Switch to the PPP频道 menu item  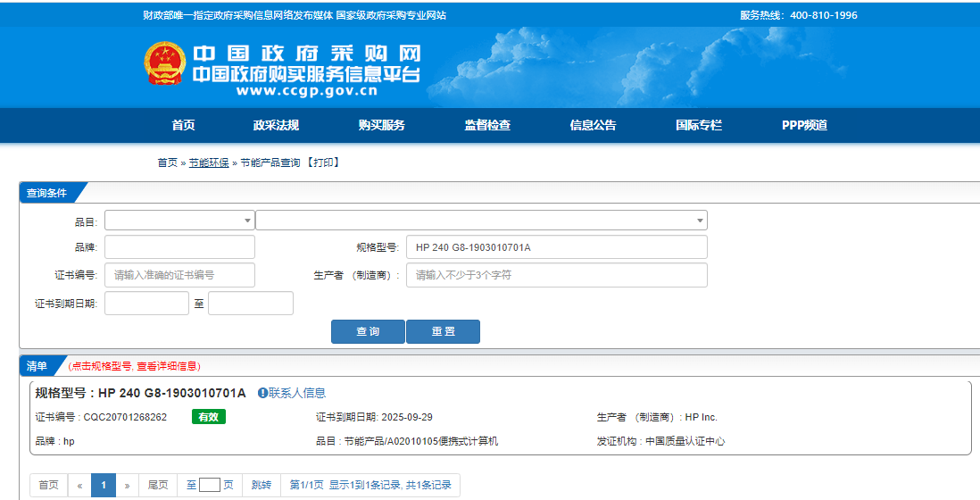804,125
